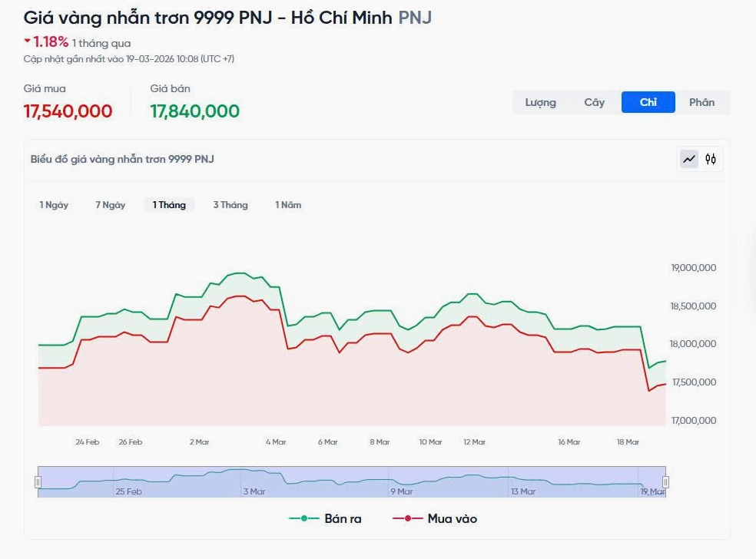Image resolution: width=756 pixels, height=559 pixels.
Task: Open the 1 Ngày time range
Action: [x=54, y=205]
